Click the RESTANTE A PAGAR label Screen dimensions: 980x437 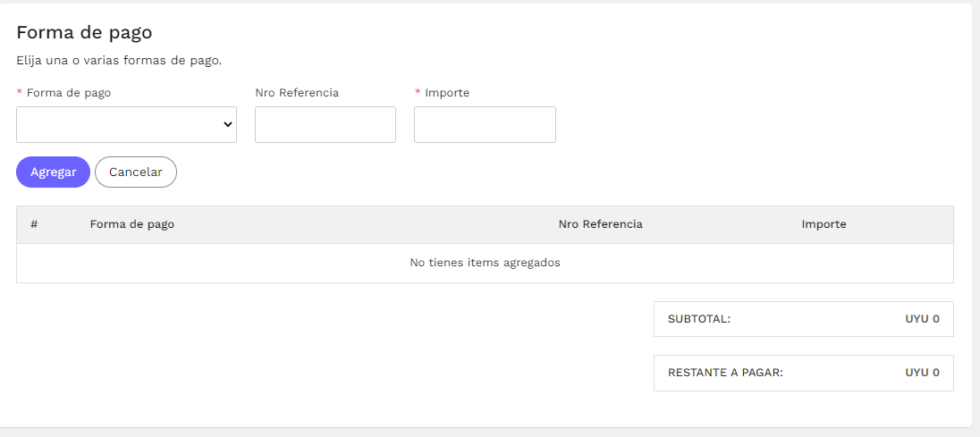coord(726,373)
